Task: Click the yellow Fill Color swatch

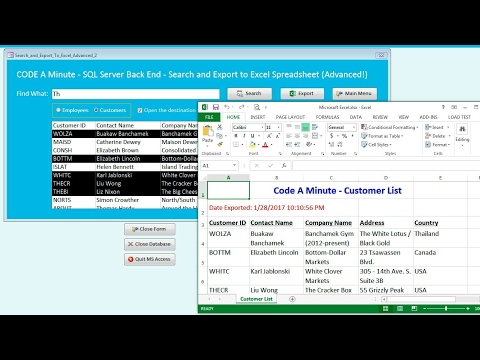Action: pos(252,144)
